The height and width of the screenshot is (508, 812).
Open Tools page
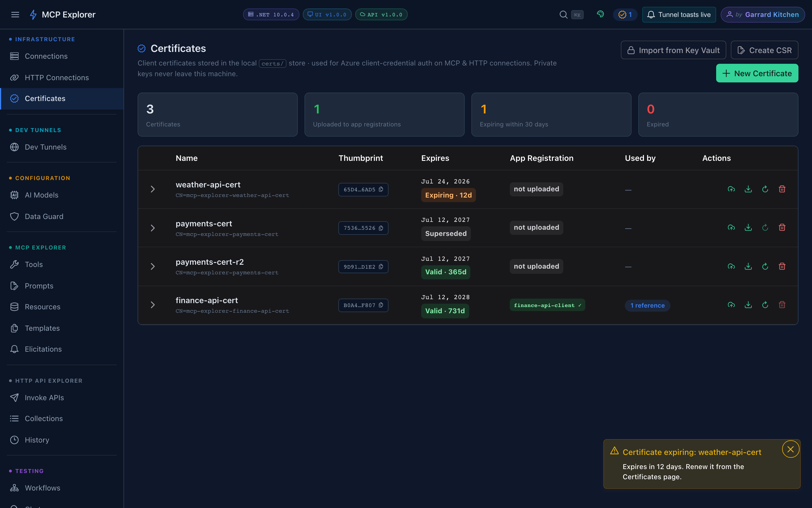click(x=62, y=264)
